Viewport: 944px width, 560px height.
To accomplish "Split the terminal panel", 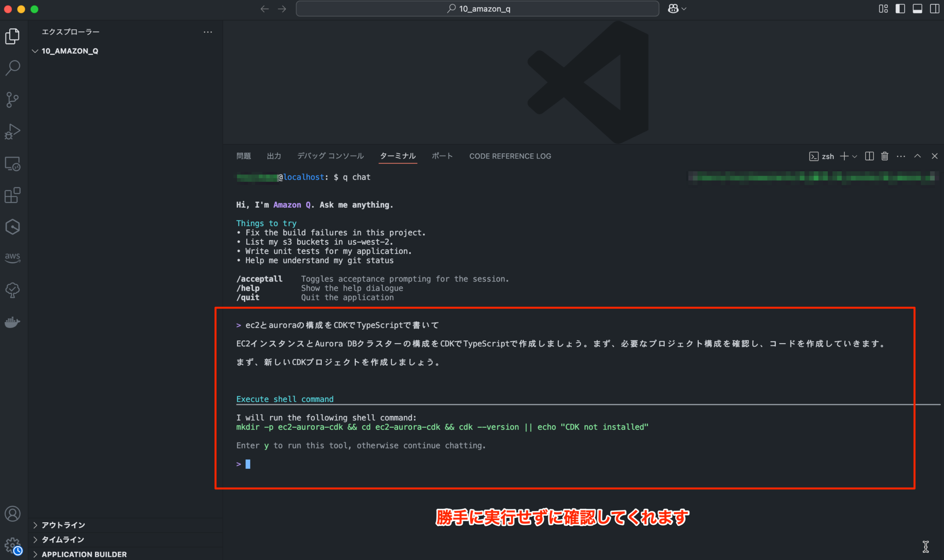I will click(x=869, y=156).
